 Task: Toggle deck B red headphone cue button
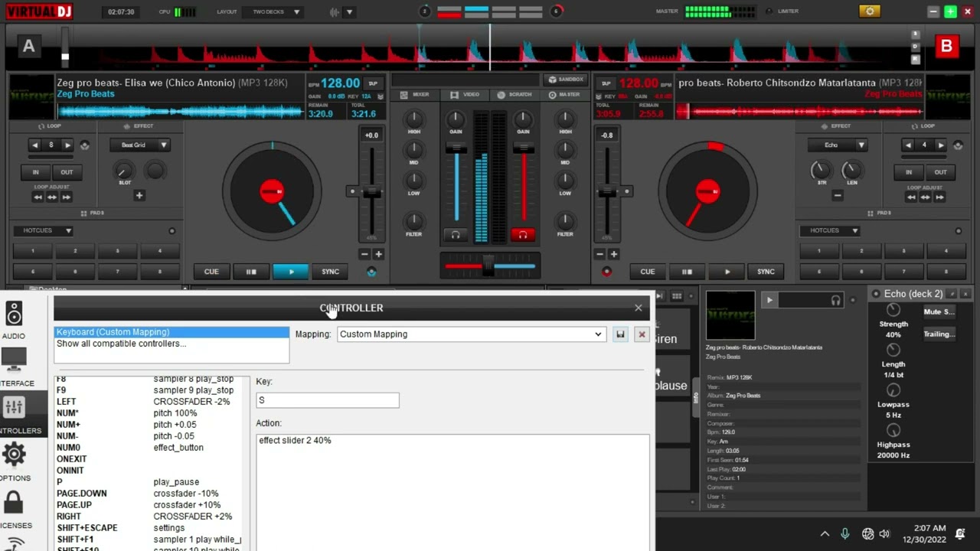click(x=523, y=235)
